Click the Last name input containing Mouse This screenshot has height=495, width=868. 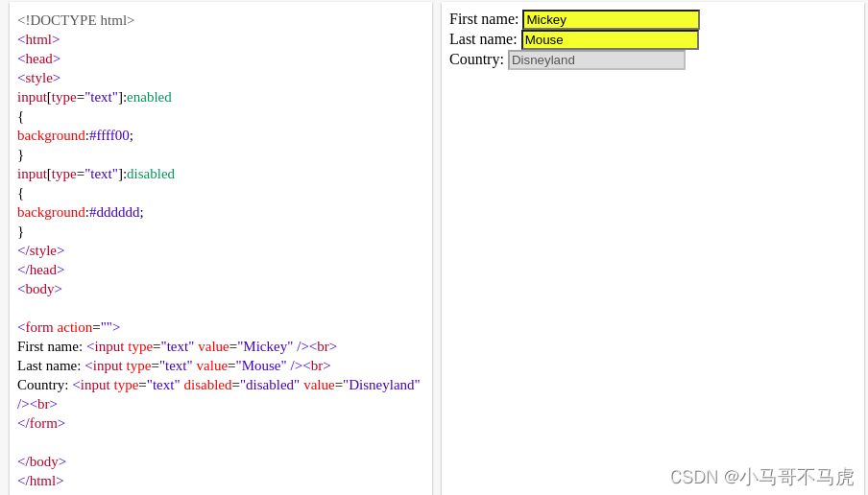coord(610,40)
